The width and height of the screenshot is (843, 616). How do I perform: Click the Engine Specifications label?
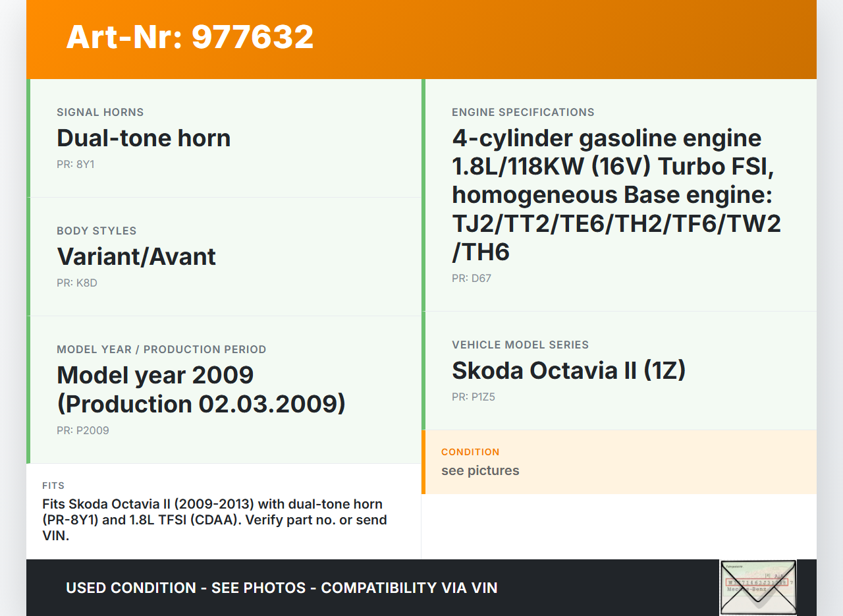click(x=523, y=112)
